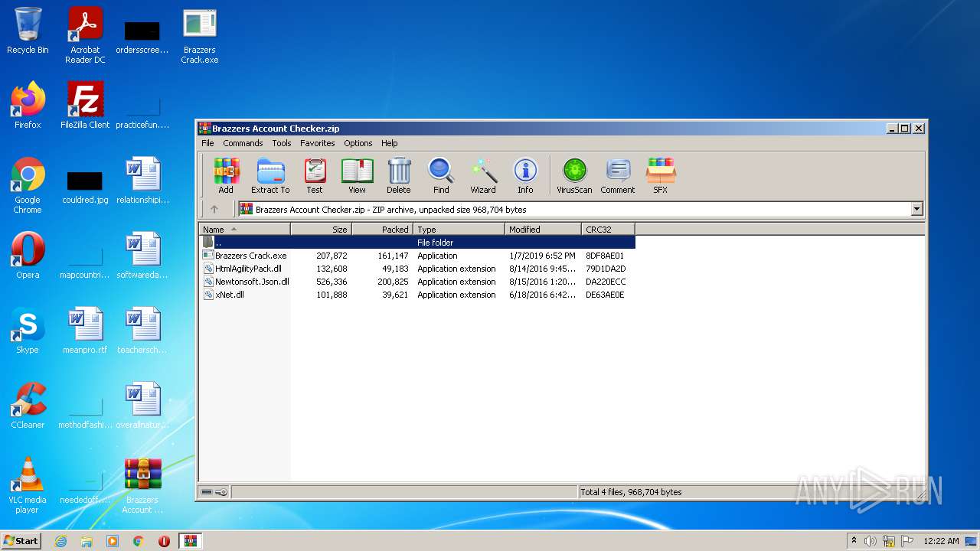Select the Brazzers Account zip desktop icon

point(142,485)
